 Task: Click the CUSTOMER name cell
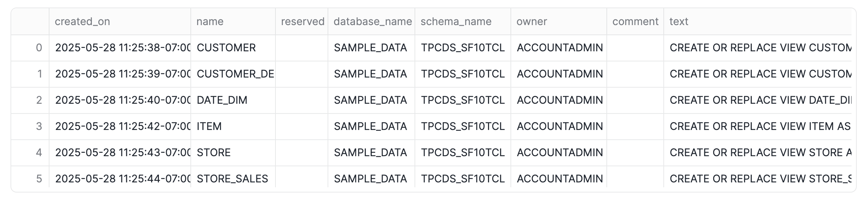click(x=233, y=48)
